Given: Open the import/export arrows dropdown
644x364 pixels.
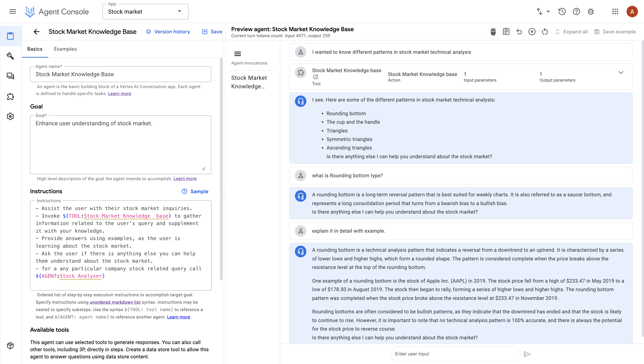Looking at the screenshot, I should tap(543, 11).
